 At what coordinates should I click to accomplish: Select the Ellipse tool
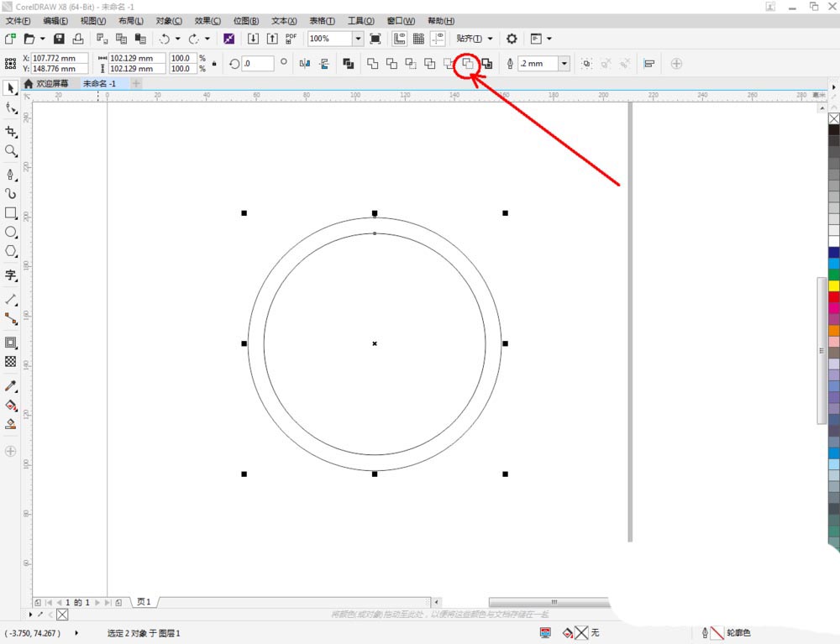pyautogui.click(x=11, y=233)
